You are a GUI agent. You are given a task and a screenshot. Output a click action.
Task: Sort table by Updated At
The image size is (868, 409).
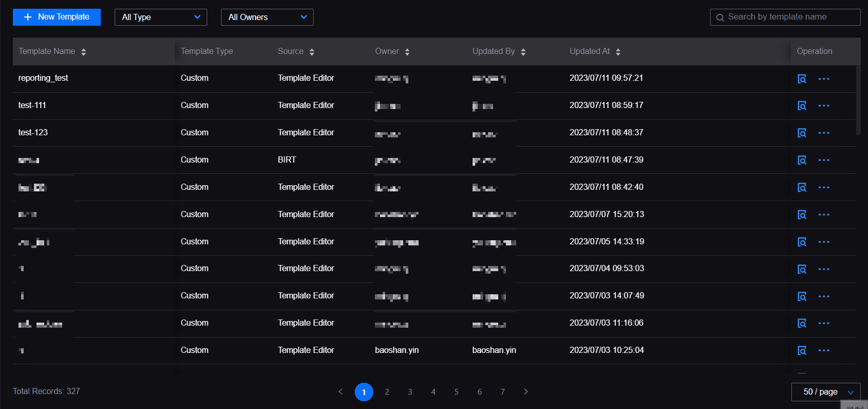coord(618,51)
